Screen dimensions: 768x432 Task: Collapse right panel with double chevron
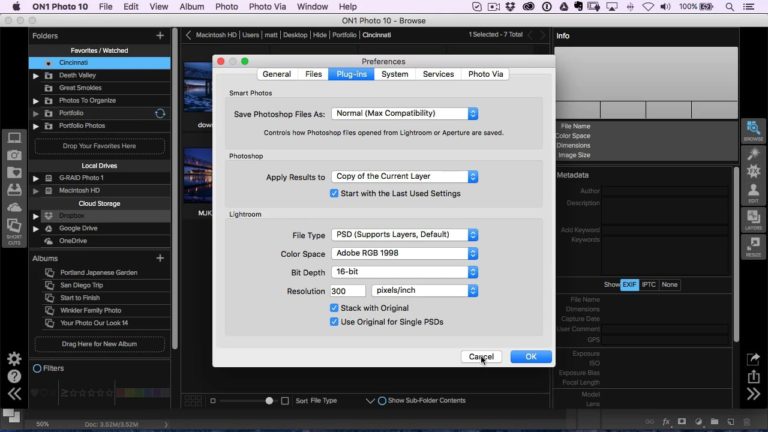(x=753, y=394)
